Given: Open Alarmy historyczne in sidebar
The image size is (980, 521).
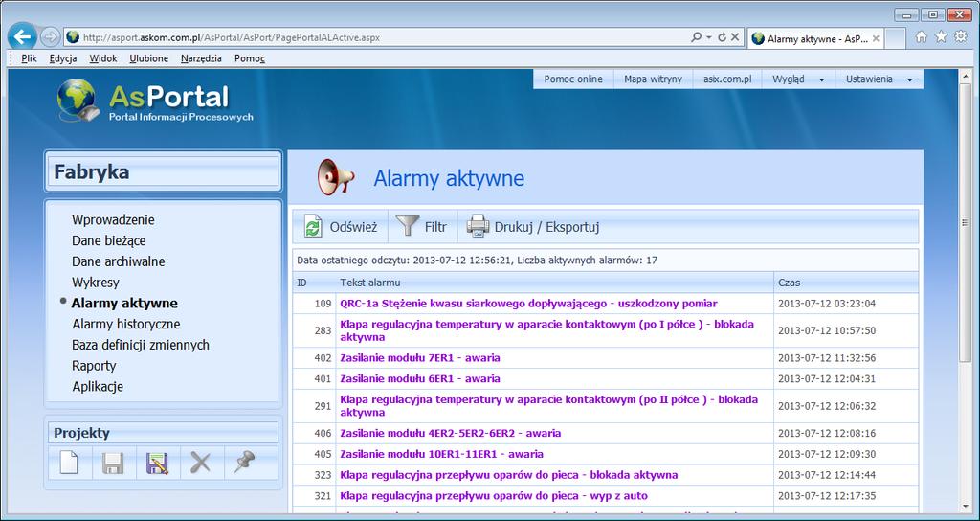Looking at the screenshot, I should (x=126, y=324).
